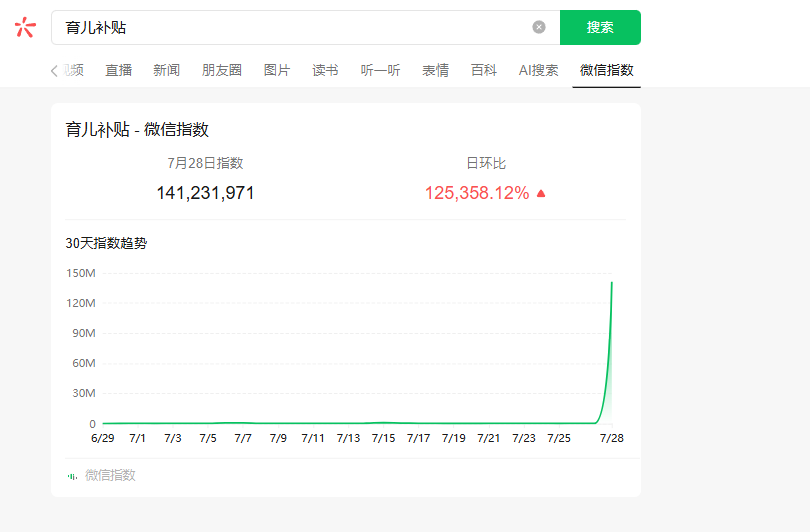
Task: Click the red upward triangle indicator
Action: click(541, 193)
